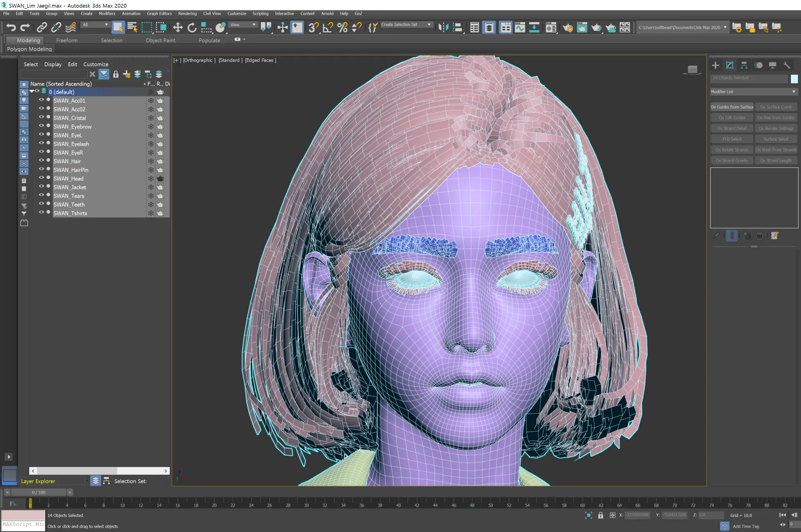
Task: Enable the 3D Snaps toggle
Action: (x=312, y=28)
